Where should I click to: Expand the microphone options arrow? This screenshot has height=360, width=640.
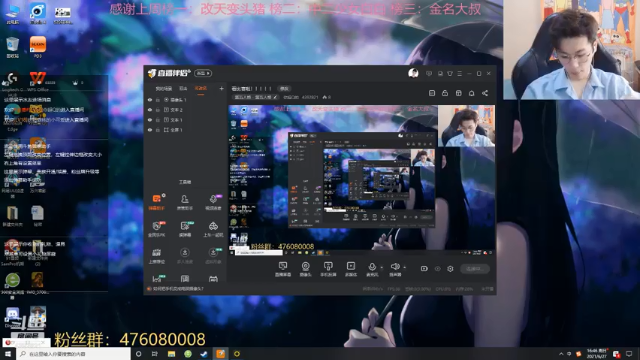pos(381,268)
